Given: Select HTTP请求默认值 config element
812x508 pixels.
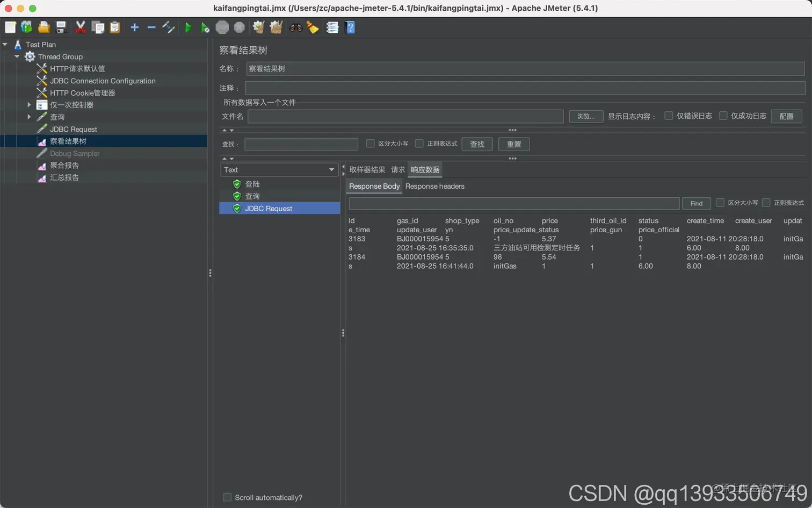Looking at the screenshot, I should [x=77, y=69].
